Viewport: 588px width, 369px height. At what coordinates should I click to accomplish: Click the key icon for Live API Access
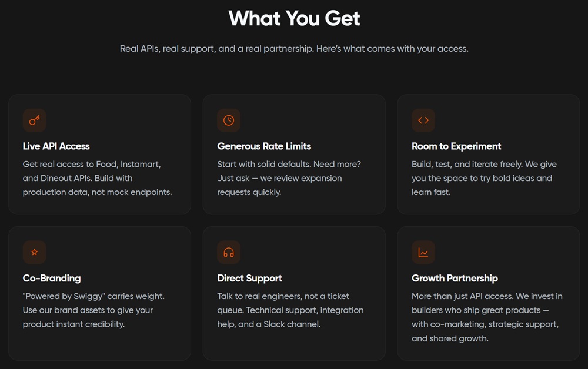click(x=35, y=120)
